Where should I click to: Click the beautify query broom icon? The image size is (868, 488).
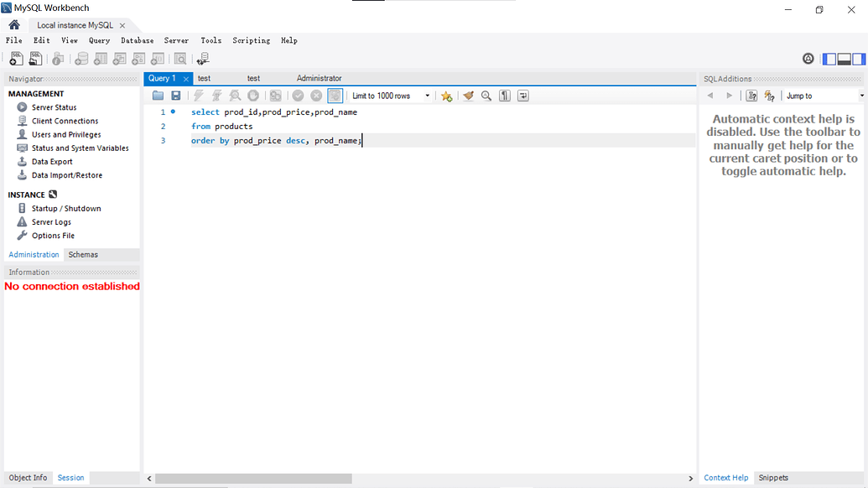coord(468,96)
